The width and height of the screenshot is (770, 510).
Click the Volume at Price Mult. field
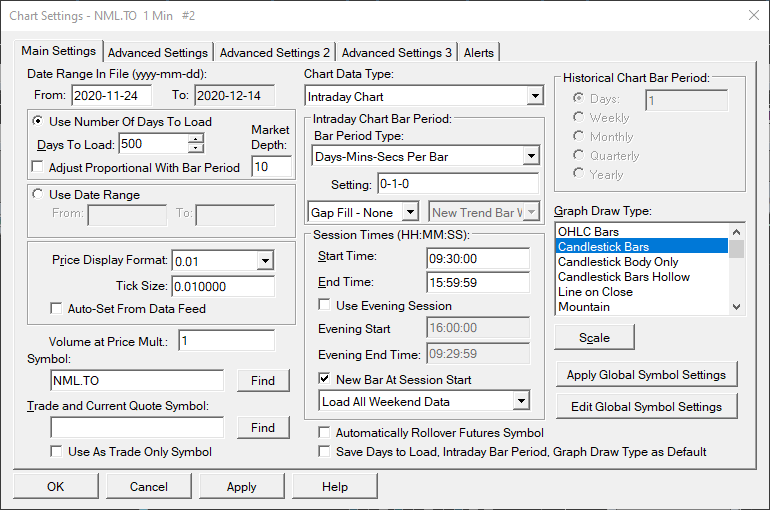pos(227,341)
